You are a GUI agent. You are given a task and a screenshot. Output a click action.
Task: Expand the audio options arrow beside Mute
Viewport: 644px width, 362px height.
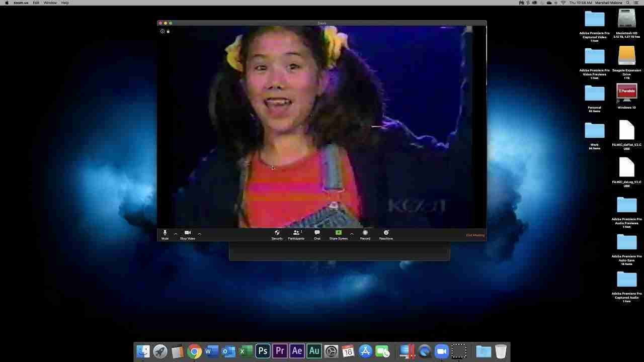pos(176,234)
